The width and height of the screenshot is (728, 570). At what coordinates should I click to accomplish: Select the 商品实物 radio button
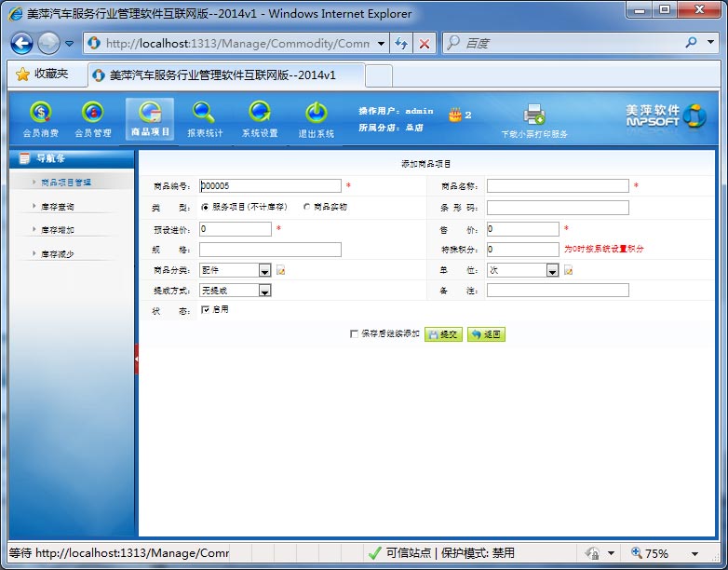point(307,207)
